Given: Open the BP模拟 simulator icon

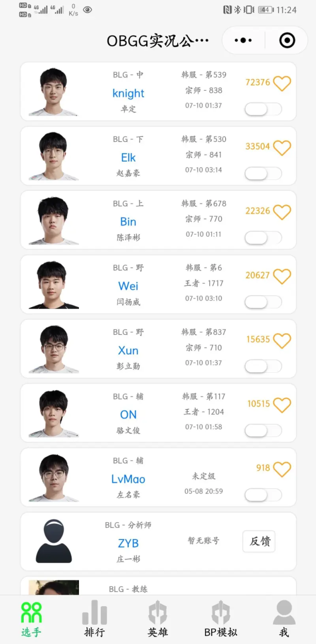Looking at the screenshot, I should (x=220, y=611).
